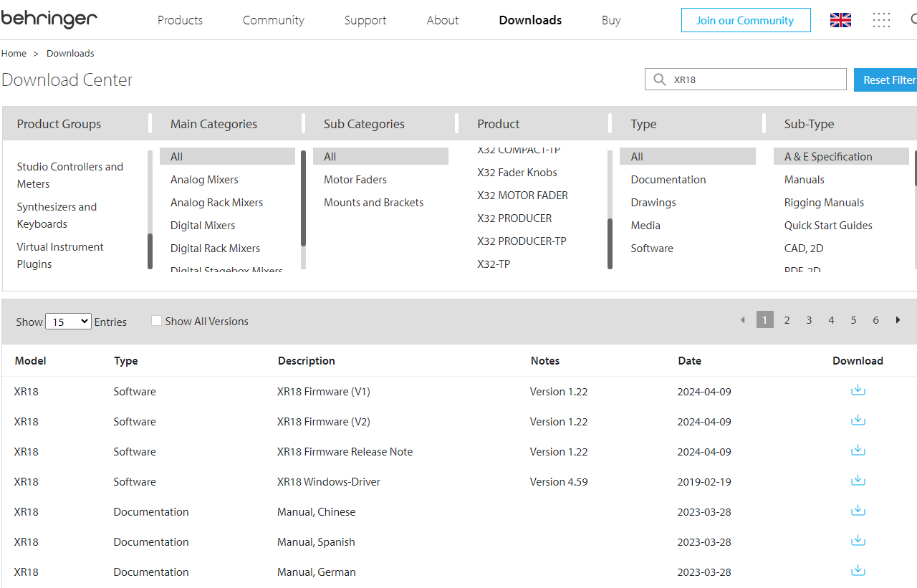Select Motor Faders sub category
The image size is (917, 588).
pos(355,180)
